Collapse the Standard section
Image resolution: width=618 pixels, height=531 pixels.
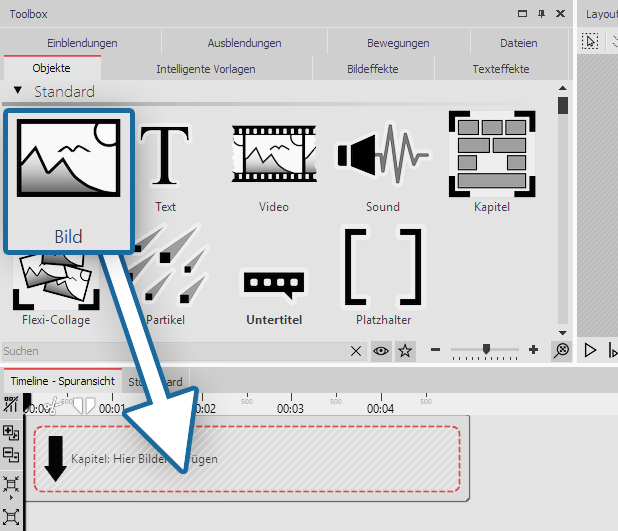(18, 91)
